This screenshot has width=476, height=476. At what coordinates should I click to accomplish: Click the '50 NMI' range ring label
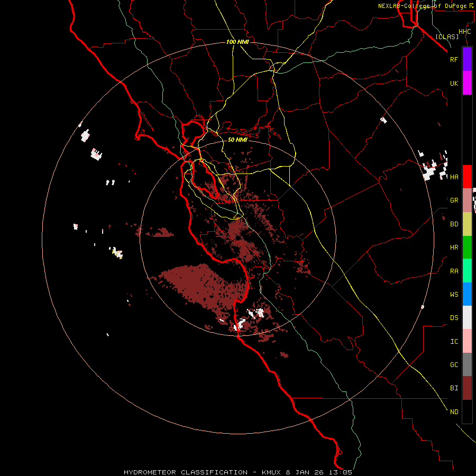(237, 140)
